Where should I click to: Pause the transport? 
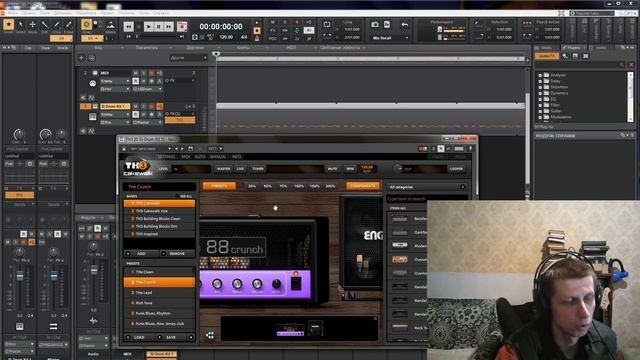(x=159, y=27)
